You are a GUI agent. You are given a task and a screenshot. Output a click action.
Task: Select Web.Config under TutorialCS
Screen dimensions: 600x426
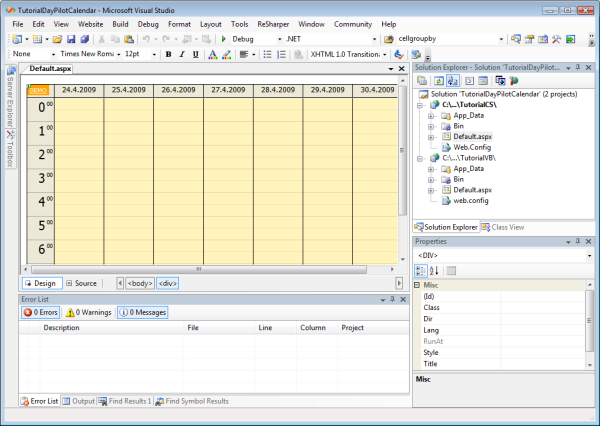(x=472, y=147)
